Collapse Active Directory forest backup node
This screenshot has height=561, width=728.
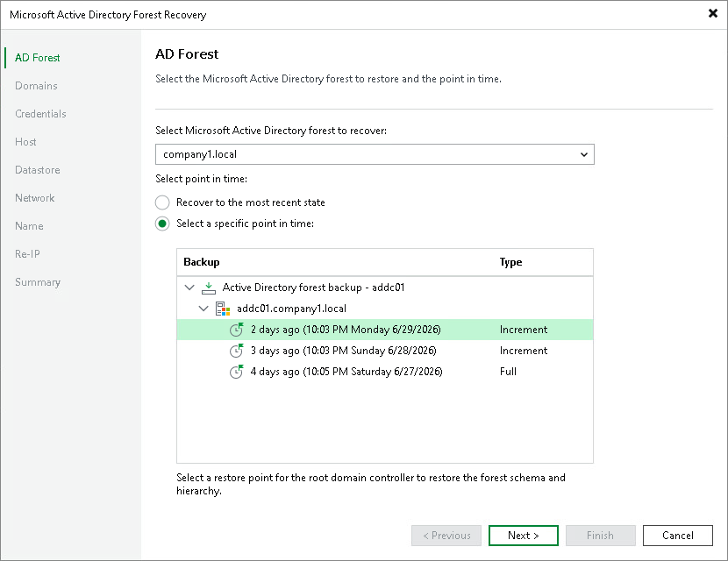tap(189, 288)
